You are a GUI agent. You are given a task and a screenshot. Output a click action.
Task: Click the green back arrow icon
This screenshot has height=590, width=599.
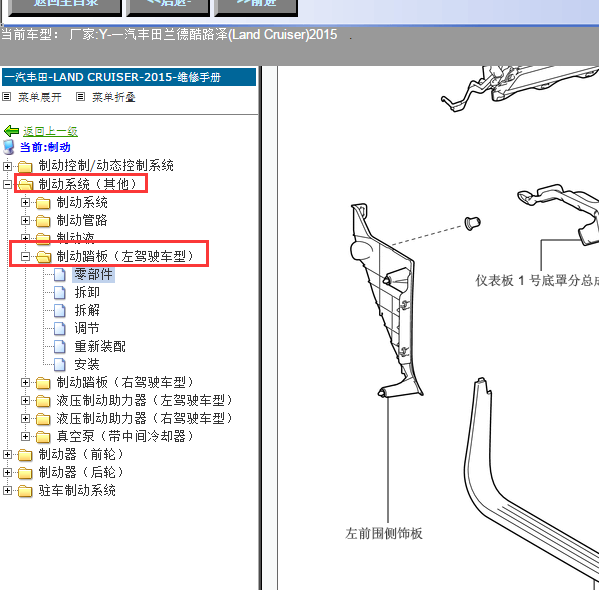pyautogui.click(x=11, y=131)
